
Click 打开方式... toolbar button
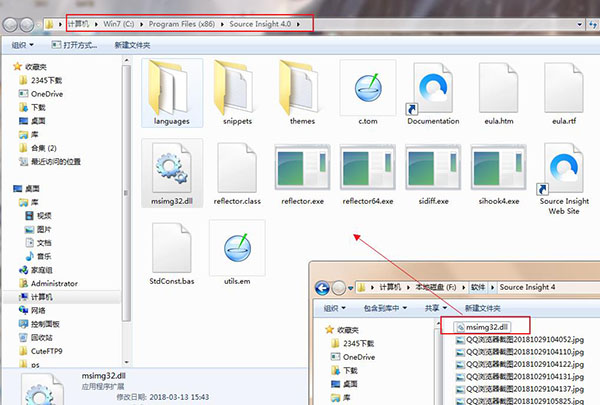click(75, 45)
